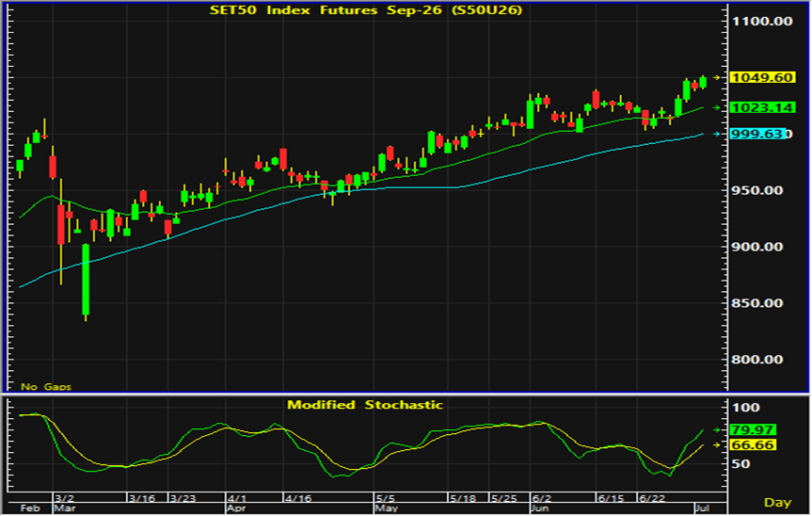Click the yellow arrow beside 1049.60

(717, 78)
